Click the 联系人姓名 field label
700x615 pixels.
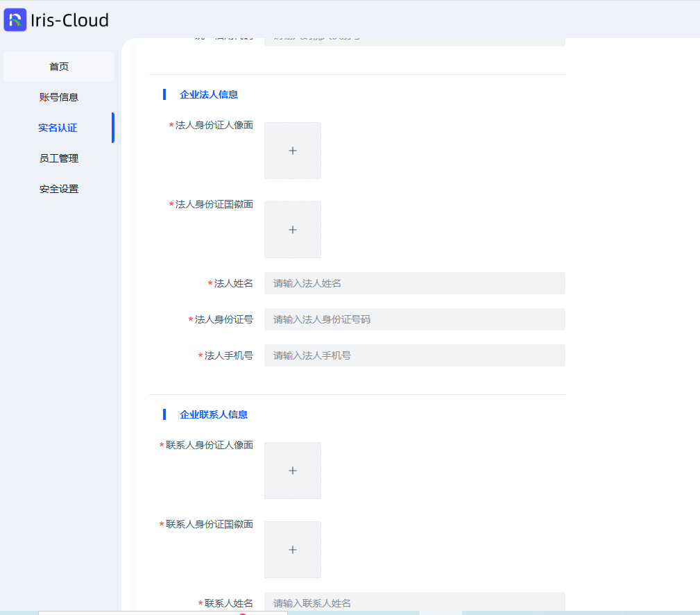228,603
